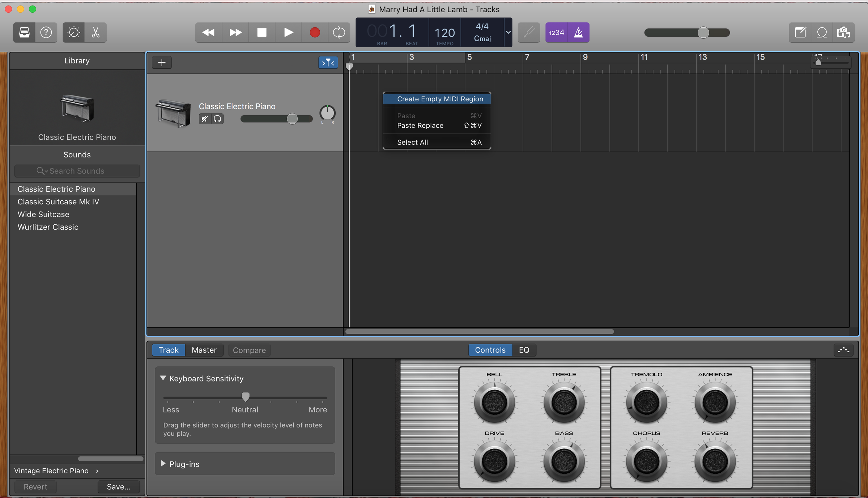Open the Media Browser icon
The image size is (868, 498).
(843, 33)
